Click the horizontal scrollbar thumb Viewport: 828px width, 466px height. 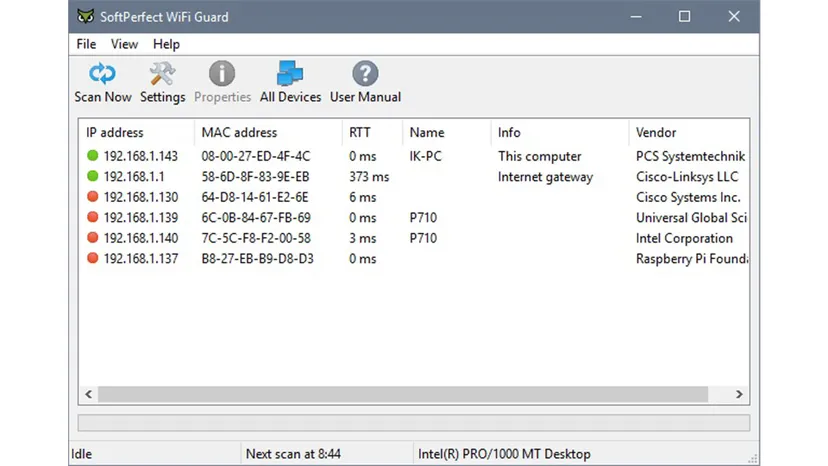coord(403,394)
